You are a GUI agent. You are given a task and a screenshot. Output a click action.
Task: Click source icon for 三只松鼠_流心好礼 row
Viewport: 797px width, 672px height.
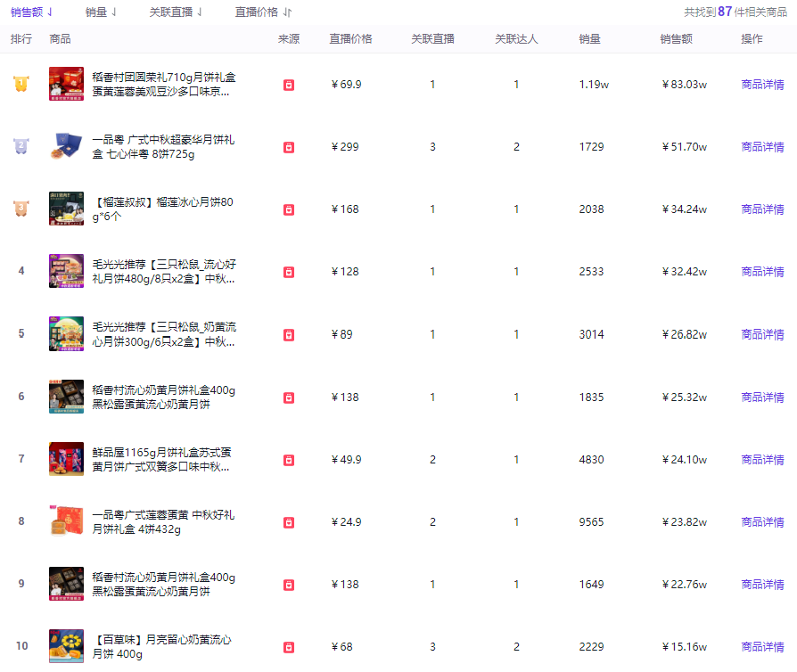pyautogui.click(x=289, y=272)
